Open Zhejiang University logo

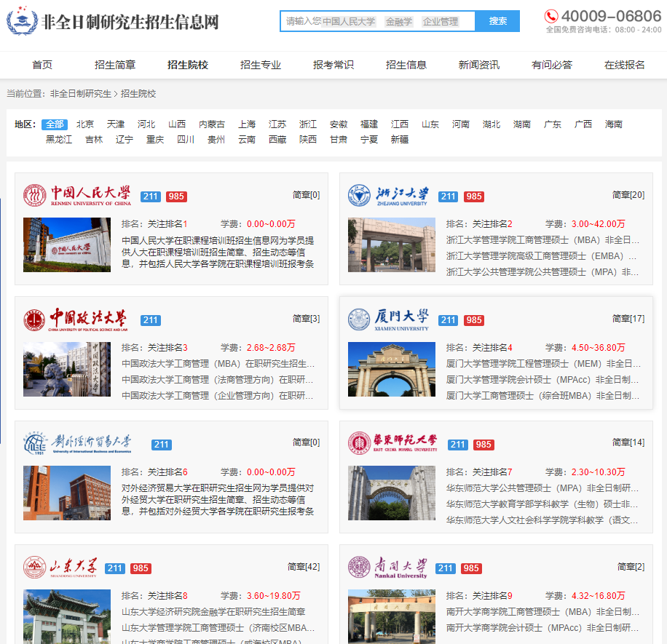388,196
